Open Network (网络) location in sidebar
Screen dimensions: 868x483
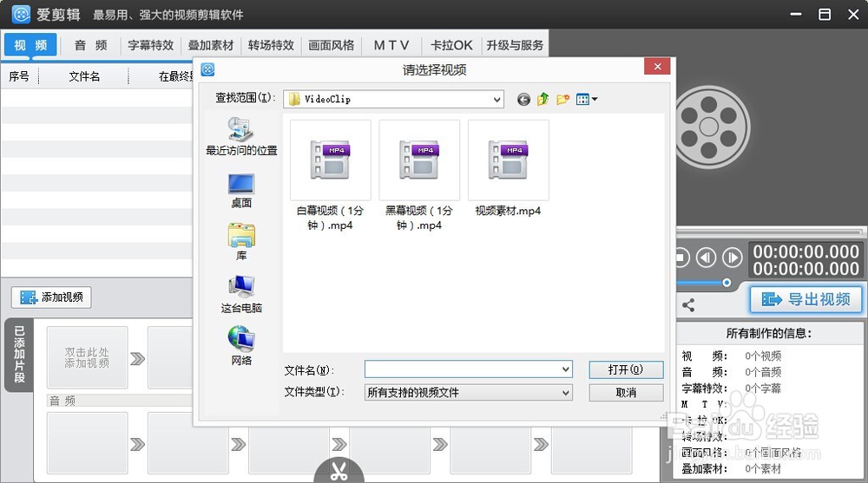(x=241, y=346)
